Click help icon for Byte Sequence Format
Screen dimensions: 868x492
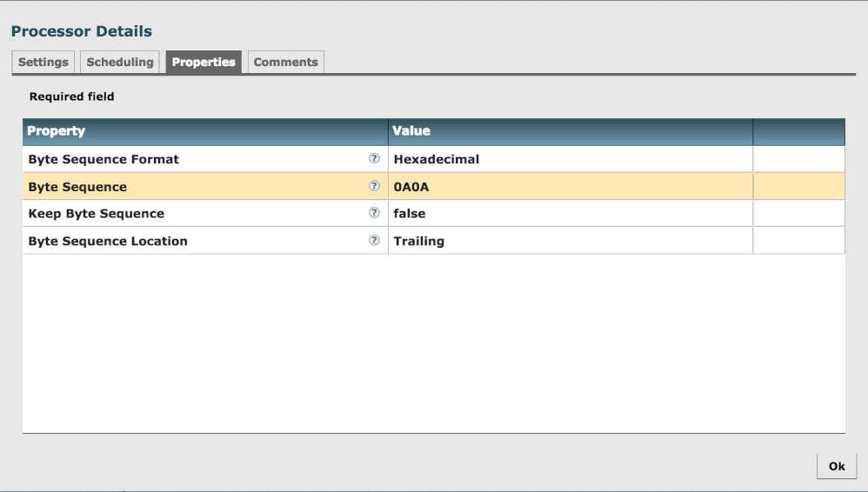[x=375, y=159]
